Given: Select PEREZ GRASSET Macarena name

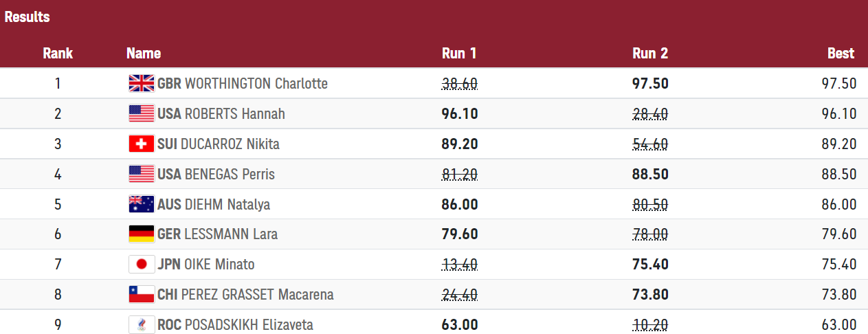Looking at the screenshot, I should click(x=258, y=295).
